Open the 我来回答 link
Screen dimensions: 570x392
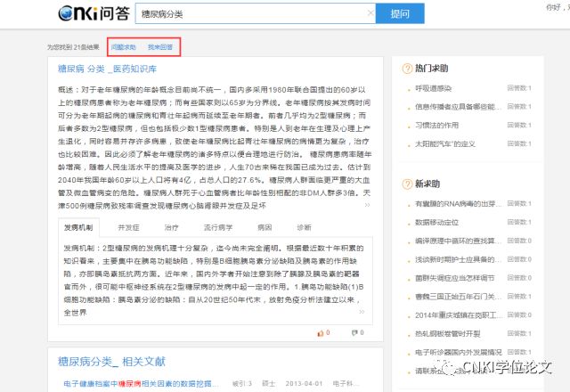[160, 47]
